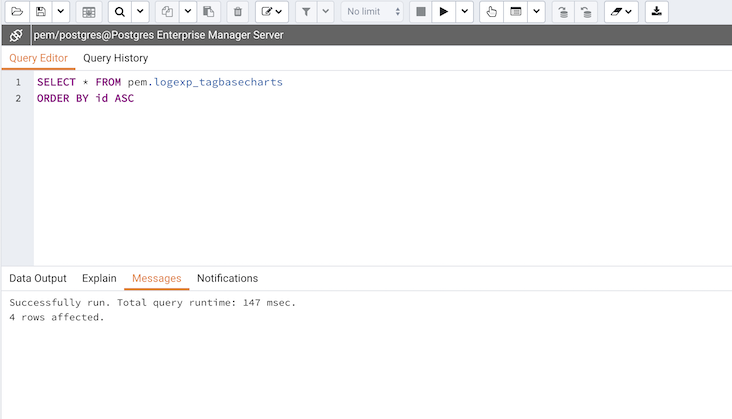Execute query with the play button
Viewport: 732px width, 419px height.
[x=443, y=12]
